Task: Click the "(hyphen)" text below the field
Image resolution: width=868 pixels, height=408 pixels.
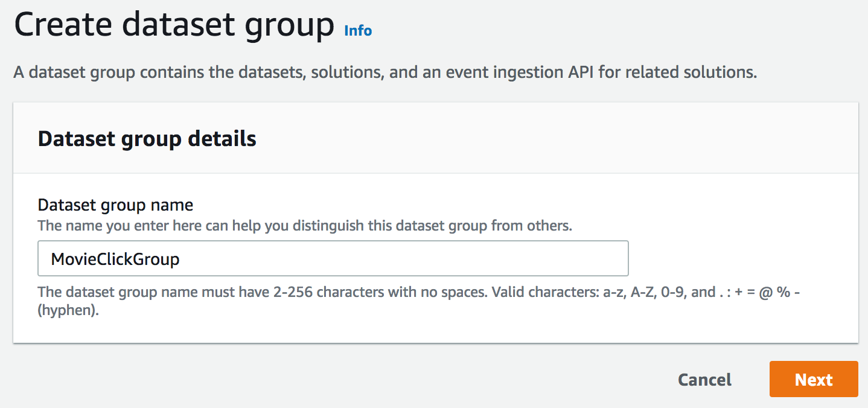Action: [x=68, y=313]
